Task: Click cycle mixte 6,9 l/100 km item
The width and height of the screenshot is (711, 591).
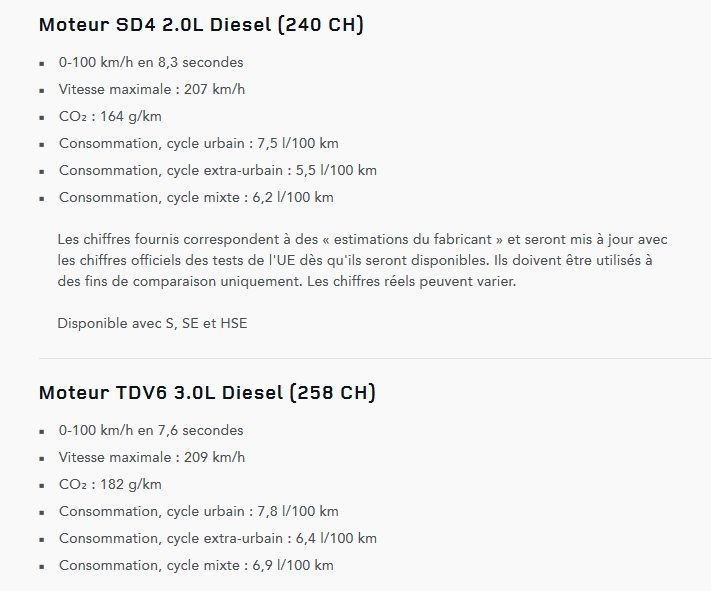Action: [196, 565]
